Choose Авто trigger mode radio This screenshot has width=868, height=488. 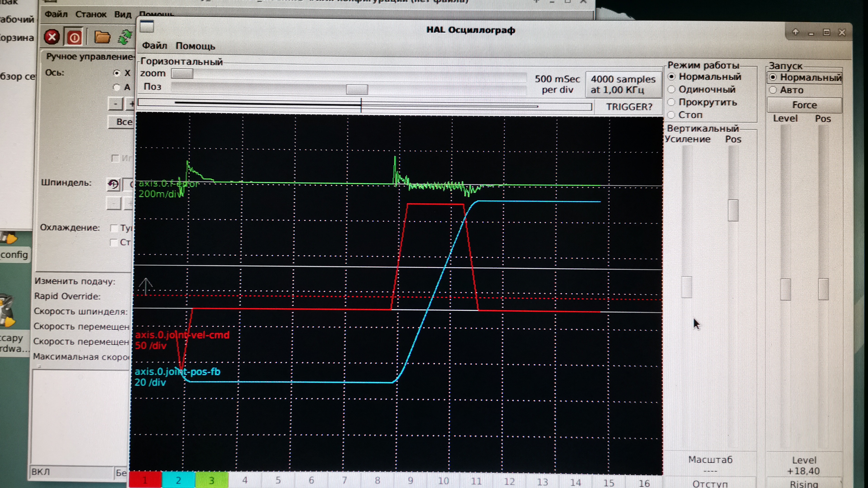click(773, 90)
